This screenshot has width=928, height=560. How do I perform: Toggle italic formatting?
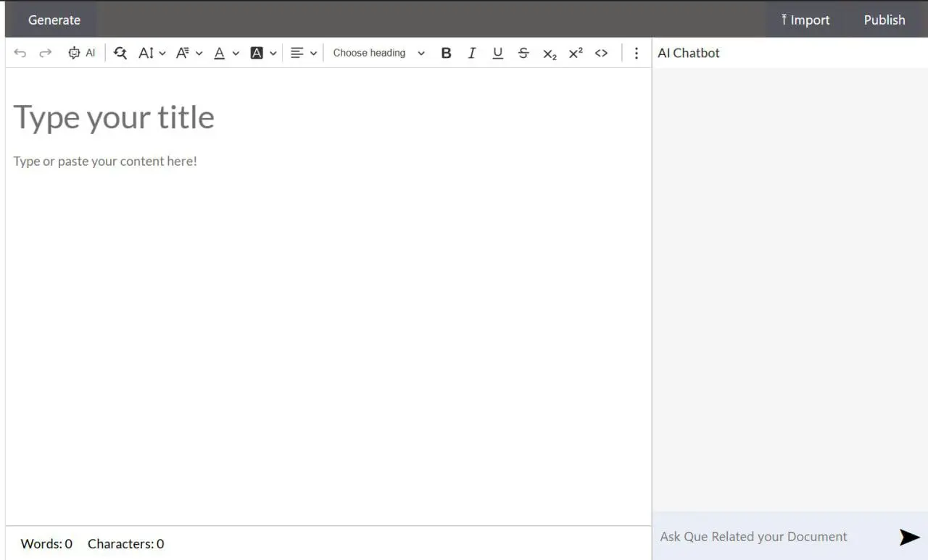472,53
